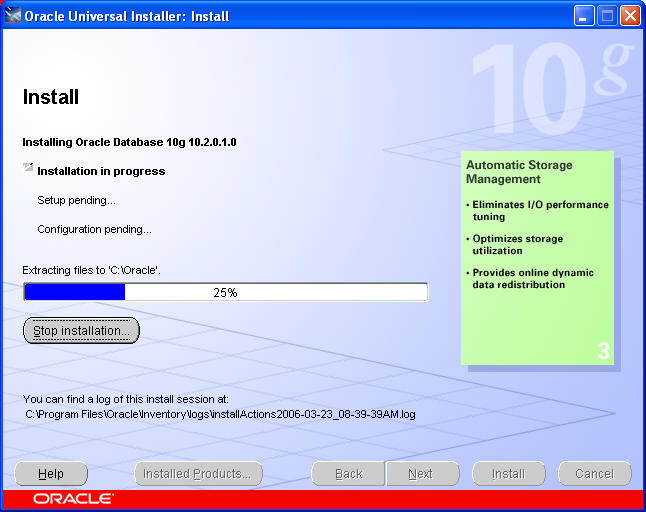Click the Oracle Universal Installer title bar icon
This screenshot has width=646, height=512.
[x=13, y=16]
